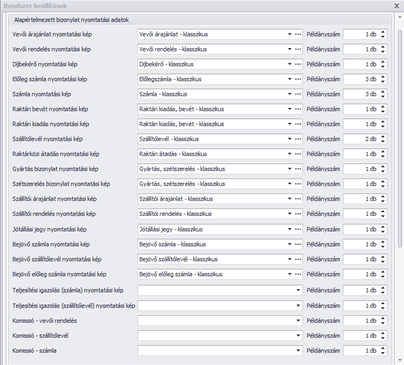Viewport: 404px width, 365px height.
Task: Click ellipsis button for Gyártás bizonylat row
Action: pos(298,169)
